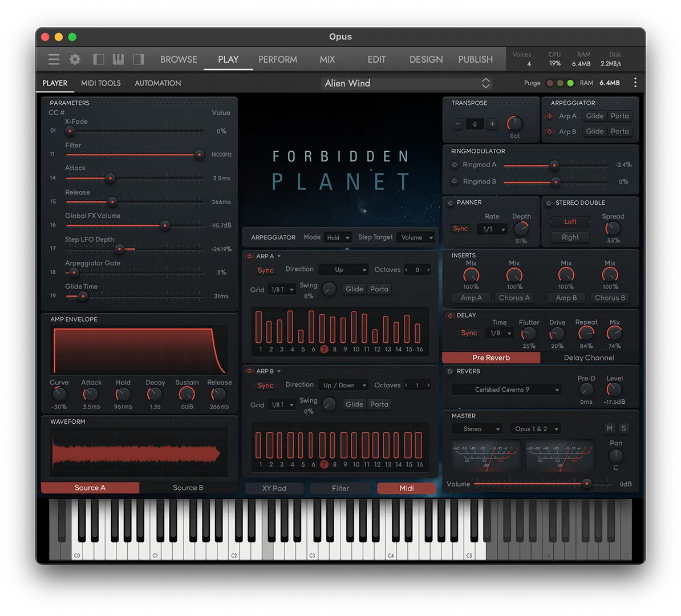Image resolution: width=681 pixels, height=616 pixels.
Task: Open the hamburger main menu
Action: click(54, 59)
